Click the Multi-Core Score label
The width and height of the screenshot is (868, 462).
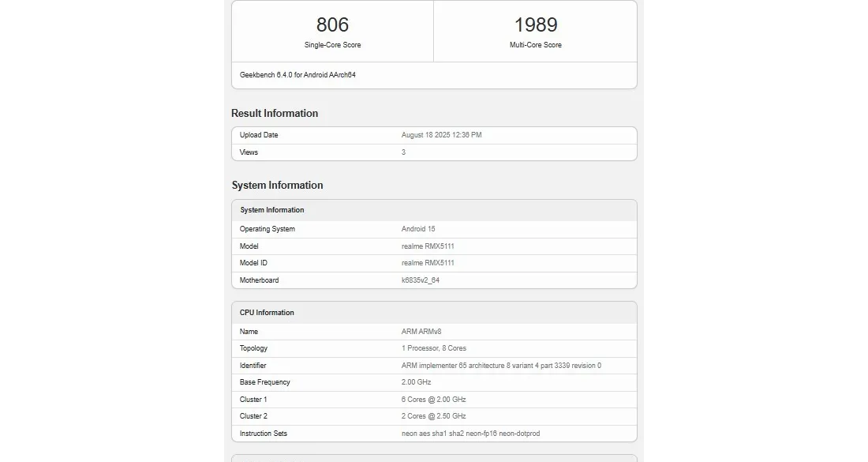pos(535,45)
